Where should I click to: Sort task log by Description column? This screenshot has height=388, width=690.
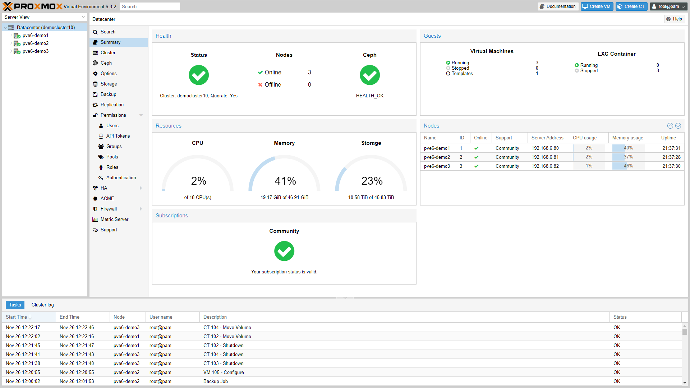[x=404, y=317]
